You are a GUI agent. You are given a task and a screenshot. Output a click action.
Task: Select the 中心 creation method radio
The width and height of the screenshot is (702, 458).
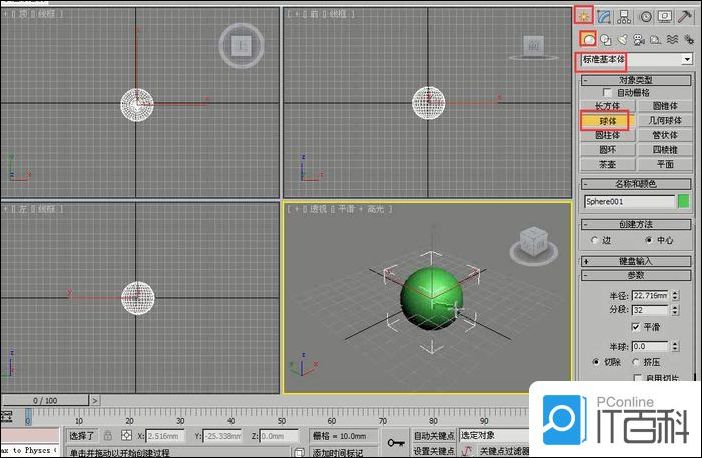649,240
